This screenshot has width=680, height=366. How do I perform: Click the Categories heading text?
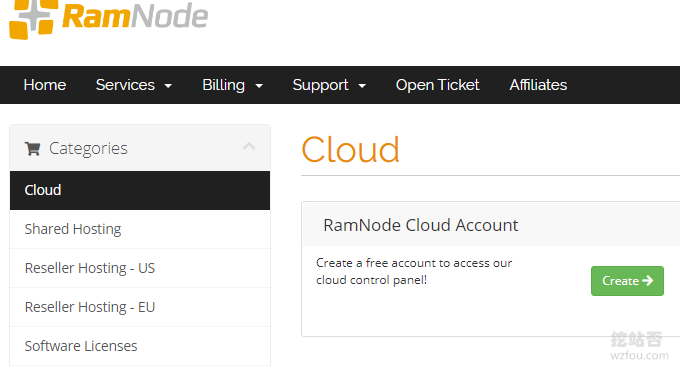pos(88,149)
